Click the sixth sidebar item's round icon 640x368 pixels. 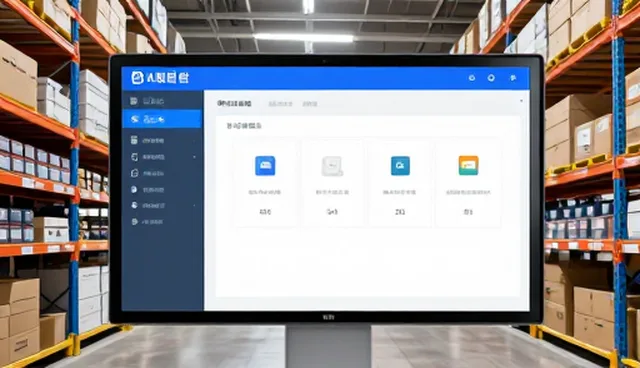point(134,190)
